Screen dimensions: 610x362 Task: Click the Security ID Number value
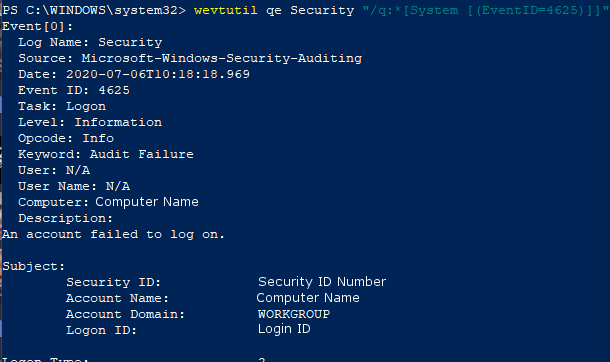click(322, 282)
